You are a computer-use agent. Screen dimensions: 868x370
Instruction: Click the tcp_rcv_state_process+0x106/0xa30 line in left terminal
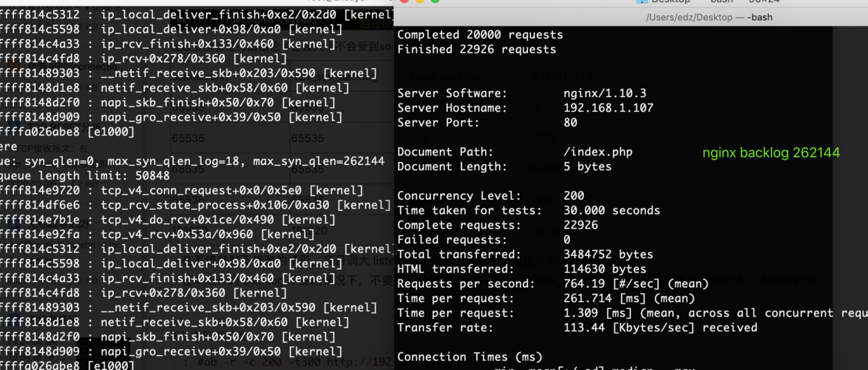[195, 206]
